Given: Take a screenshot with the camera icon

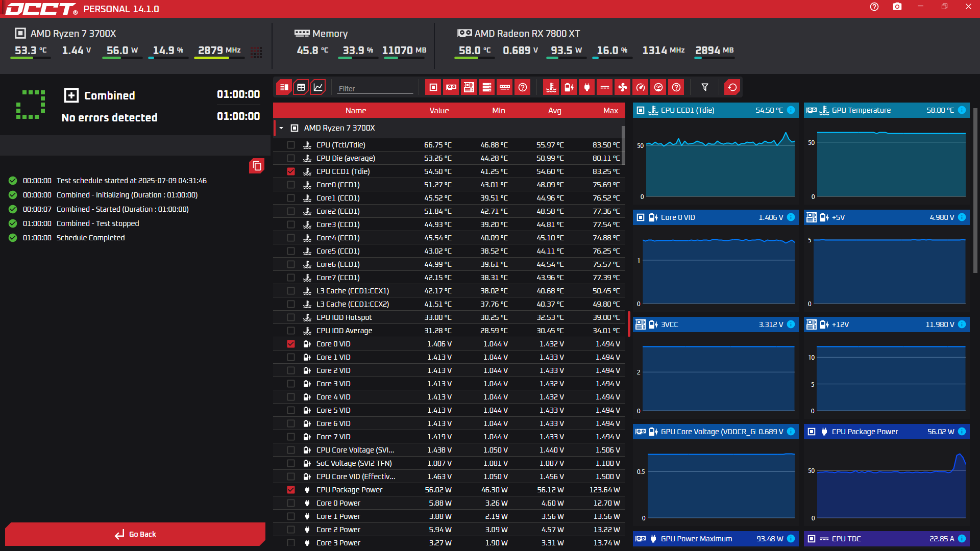Looking at the screenshot, I should pyautogui.click(x=897, y=7).
